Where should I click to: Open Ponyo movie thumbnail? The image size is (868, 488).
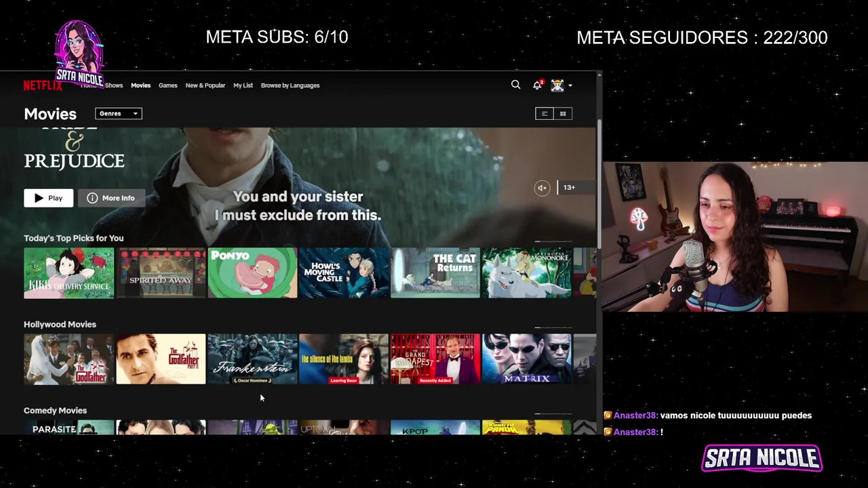(x=252, y=272)
